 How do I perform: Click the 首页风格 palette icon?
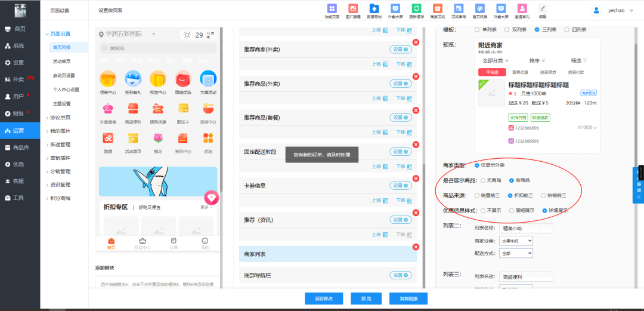point(479,9)
